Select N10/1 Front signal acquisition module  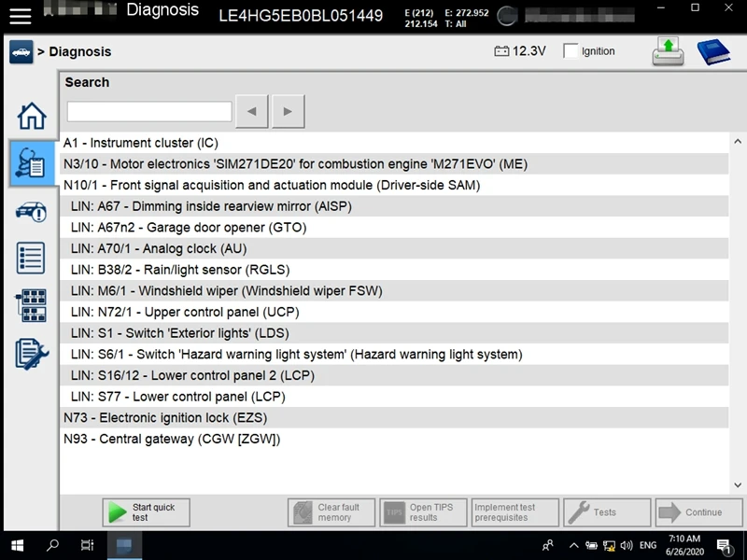(394, 185)
